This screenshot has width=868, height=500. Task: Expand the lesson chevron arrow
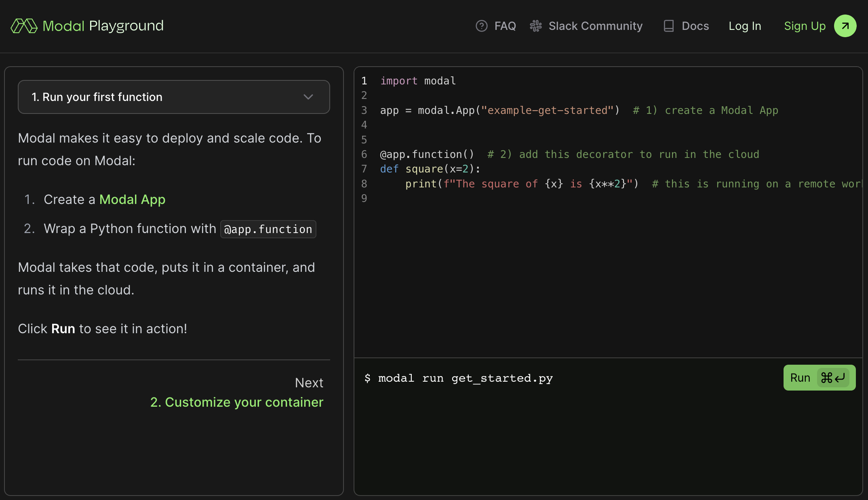[x=308, y=97]
